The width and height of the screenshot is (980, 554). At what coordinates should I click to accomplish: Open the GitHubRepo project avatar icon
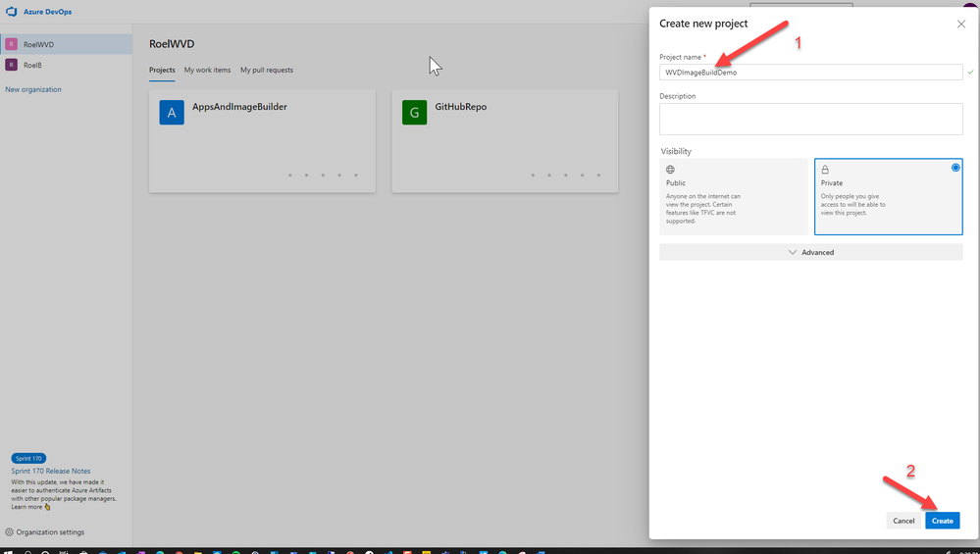pyautogui.click(x=414, y=113)
